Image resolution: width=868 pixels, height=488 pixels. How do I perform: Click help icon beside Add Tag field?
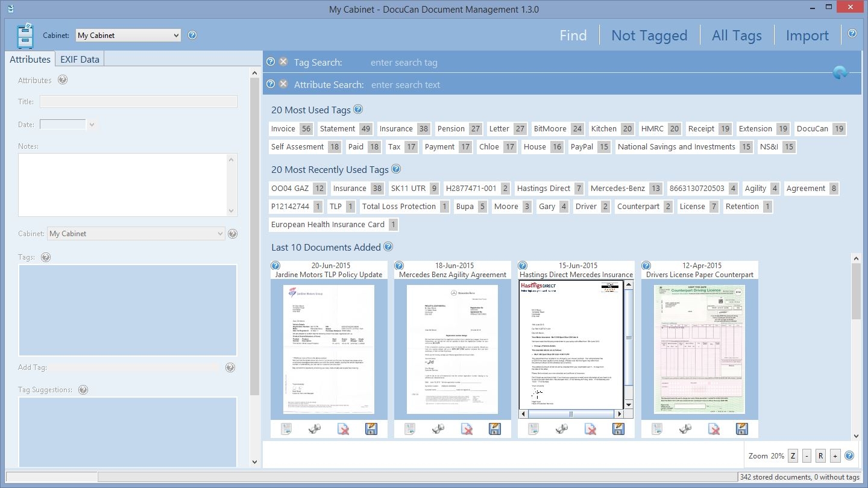point(230,367)
